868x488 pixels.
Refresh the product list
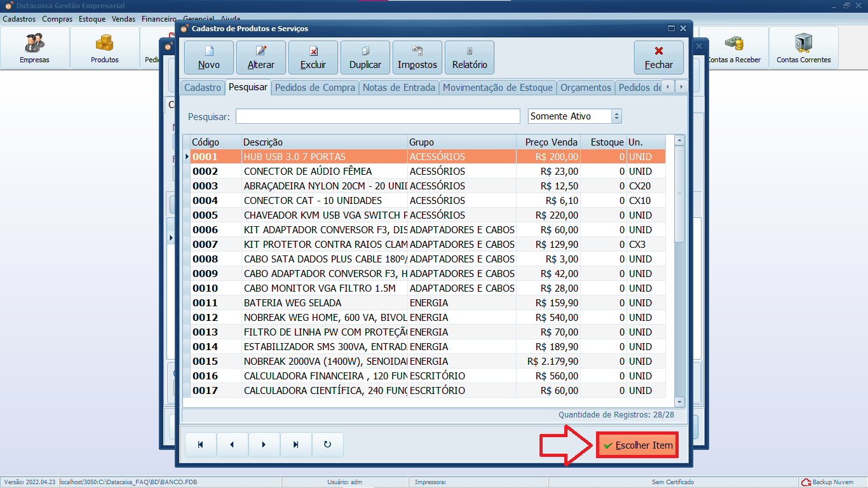[327, 445]
